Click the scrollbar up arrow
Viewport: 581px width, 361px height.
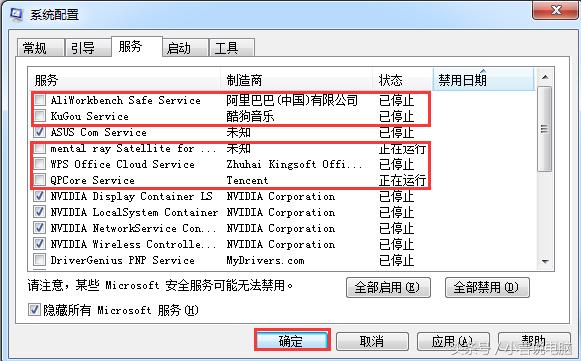pos(545,77)
